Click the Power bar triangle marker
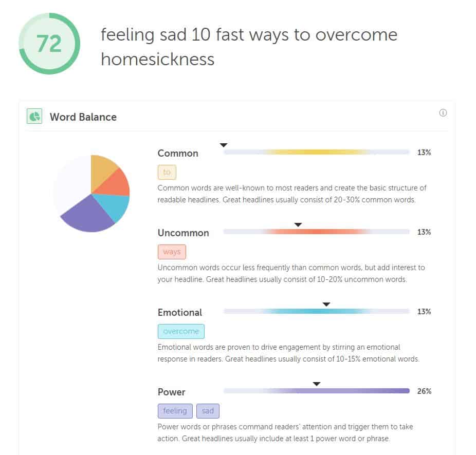Viewport: 476px width, 455px height. 317,384
